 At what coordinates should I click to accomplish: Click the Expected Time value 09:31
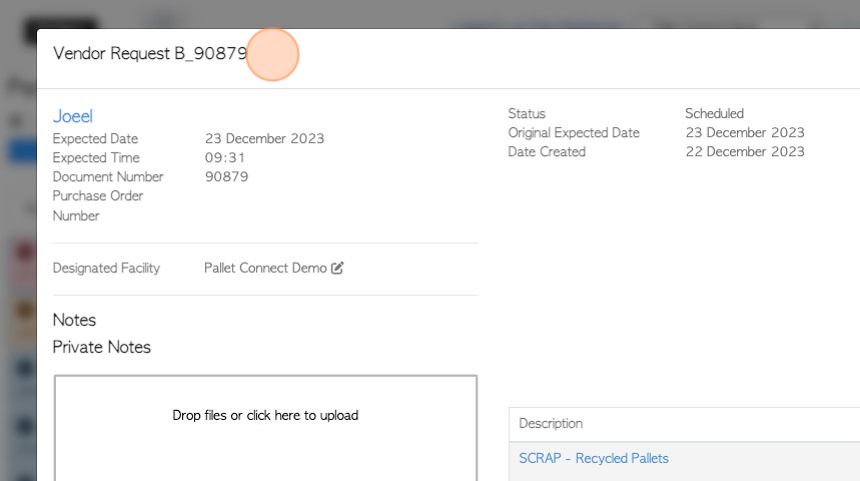225,157
